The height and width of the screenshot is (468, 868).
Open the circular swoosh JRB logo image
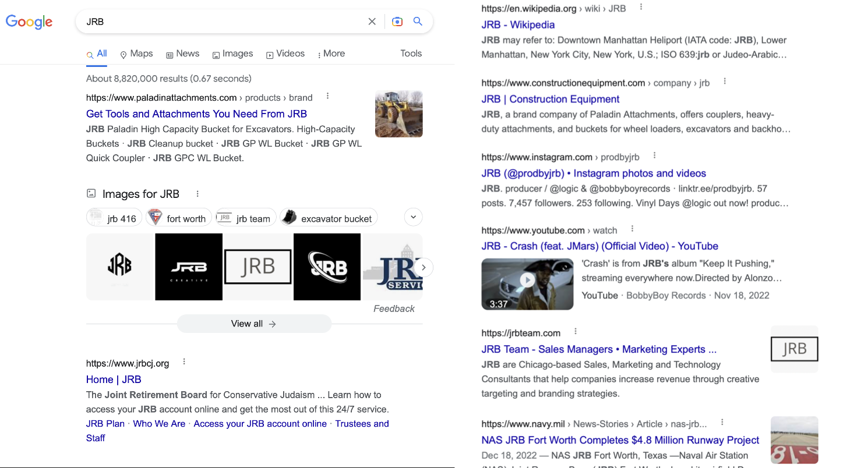[327, 267]
